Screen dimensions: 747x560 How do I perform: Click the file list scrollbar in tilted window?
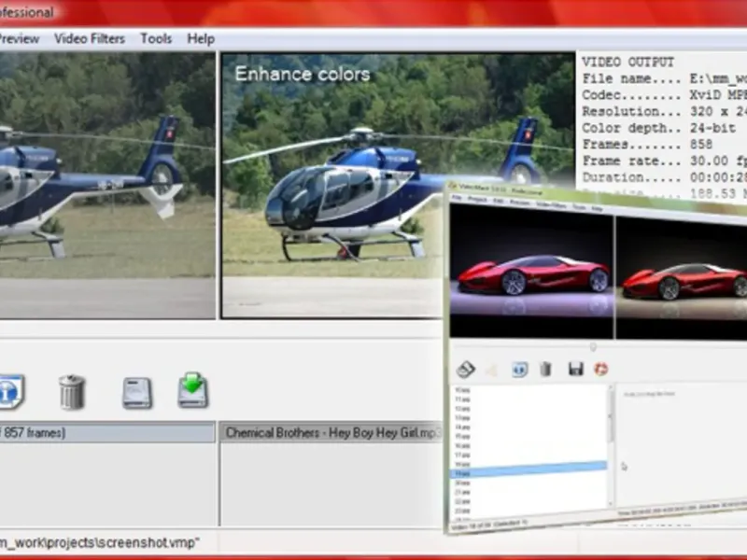(x=611, y=446)
